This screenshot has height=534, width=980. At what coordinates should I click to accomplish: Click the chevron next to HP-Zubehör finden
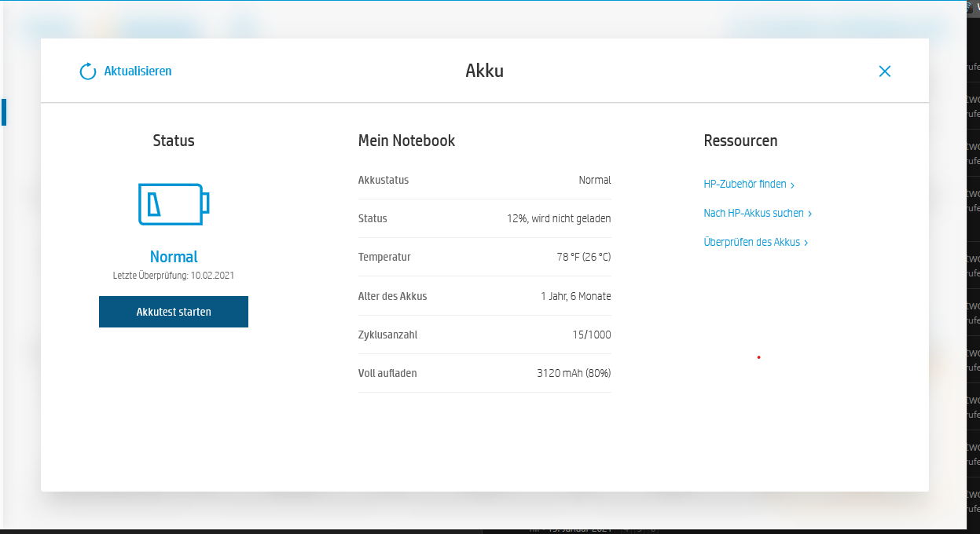pyautogui.click(x=792, y=185)
